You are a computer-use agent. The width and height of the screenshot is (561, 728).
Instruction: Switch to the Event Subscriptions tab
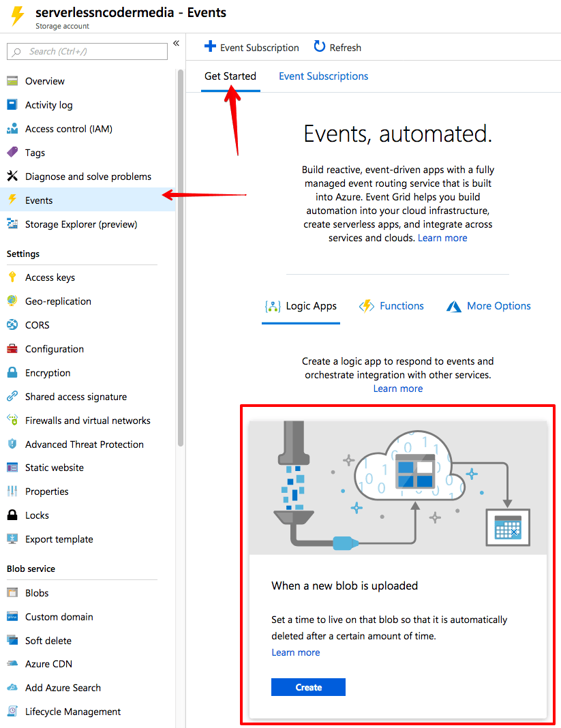click(323, 76)
